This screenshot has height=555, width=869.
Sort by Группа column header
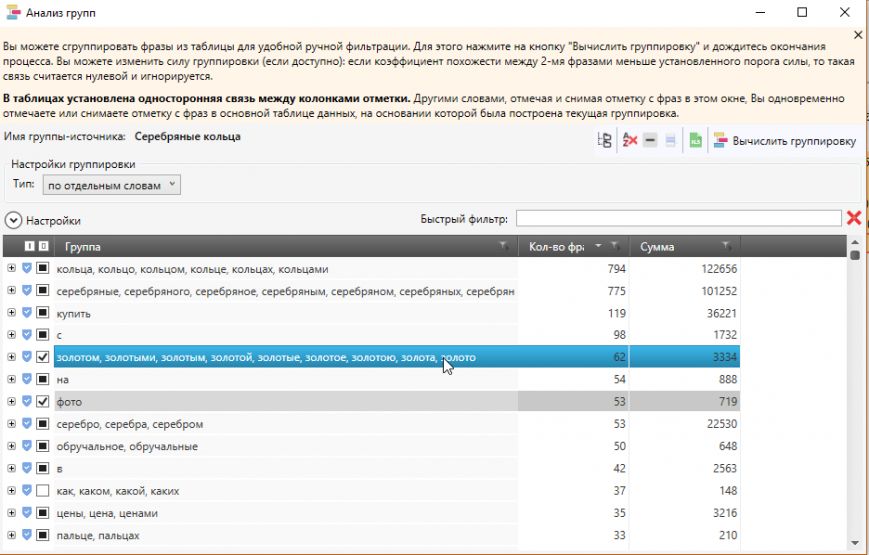pyautogui.click(x=83, y=247)
